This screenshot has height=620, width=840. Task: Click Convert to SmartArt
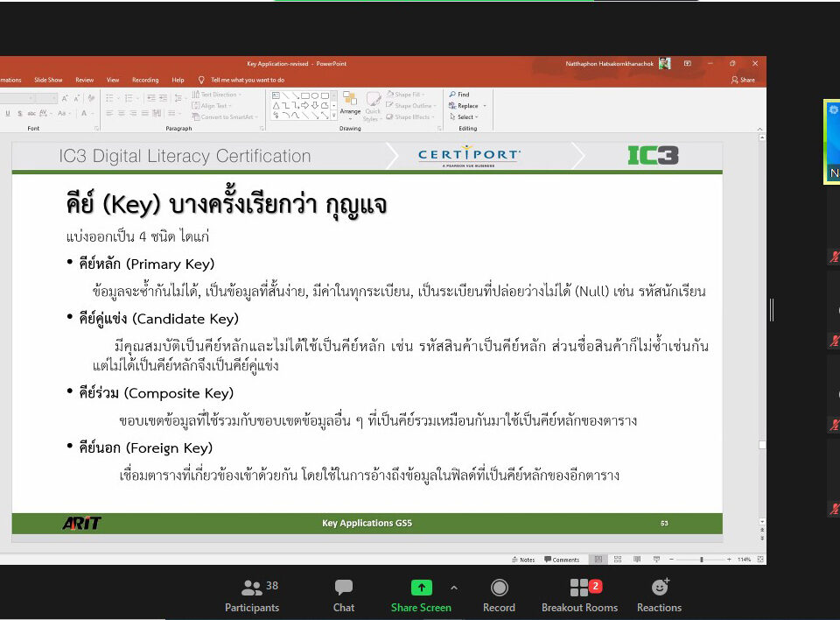coord(225,117)
